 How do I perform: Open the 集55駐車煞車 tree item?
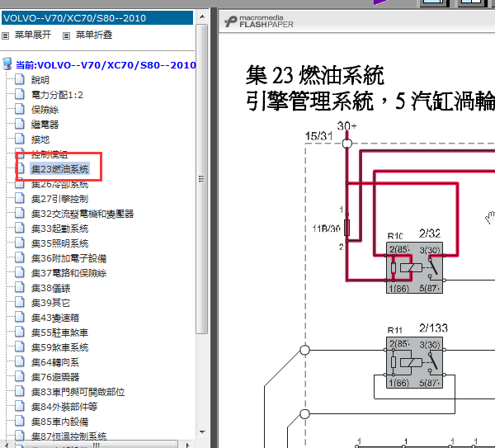tap(59, 332)
